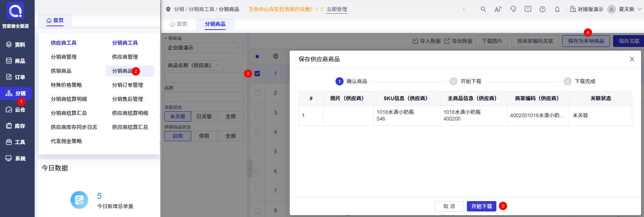Screen dimensions: 644x217
Task: Open the 库存 sidebar section
Action: click(x=16, y=126)
